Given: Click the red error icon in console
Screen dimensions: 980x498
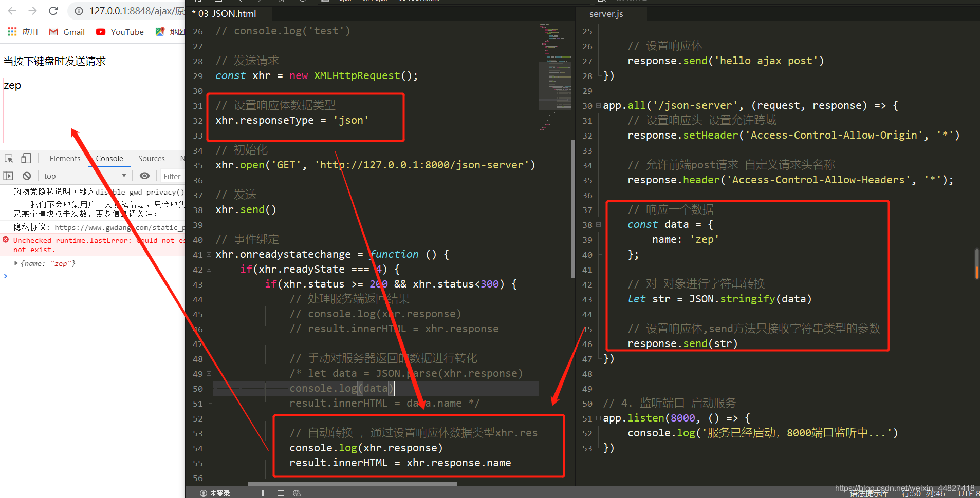Looking at the screenshot, I should (x=6, y=239).
